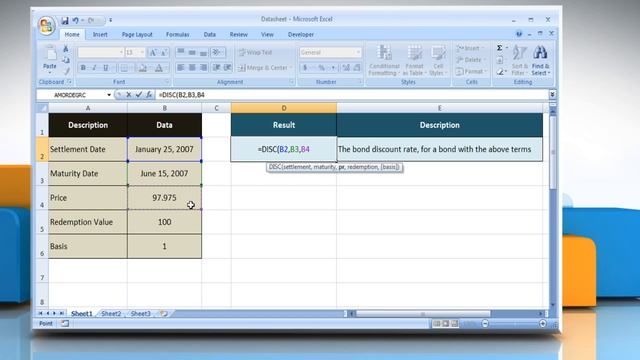Confirm the formula with checkmark
640x360 pixels.
pos(139,95)
